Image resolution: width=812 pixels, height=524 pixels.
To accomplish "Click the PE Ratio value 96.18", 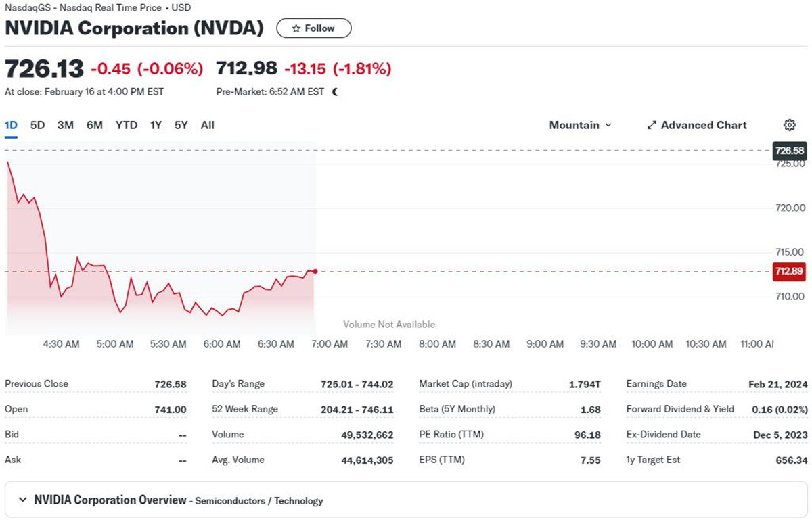I will (587, 435).
